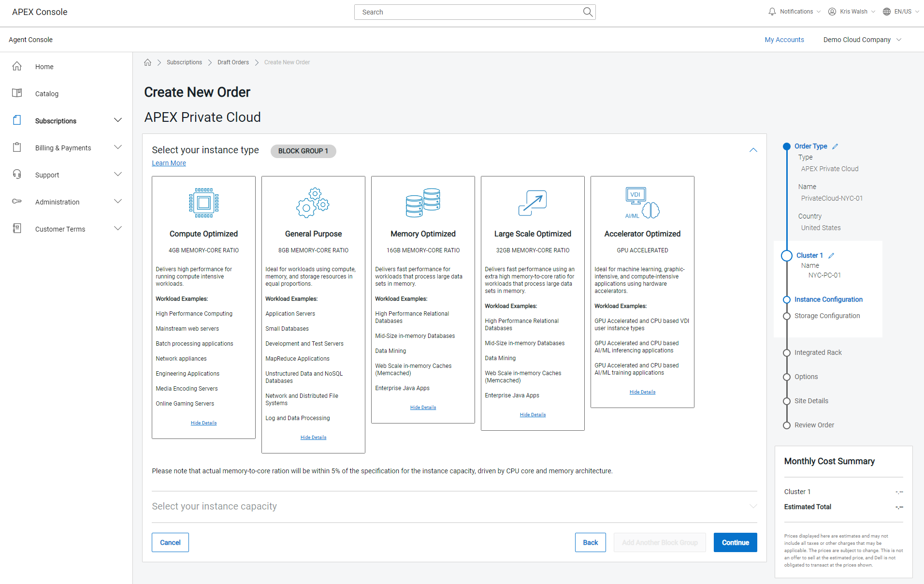The image size is (924, 584).
Task: Select the Compute Optimized chip icon
Action: [203, 203]
